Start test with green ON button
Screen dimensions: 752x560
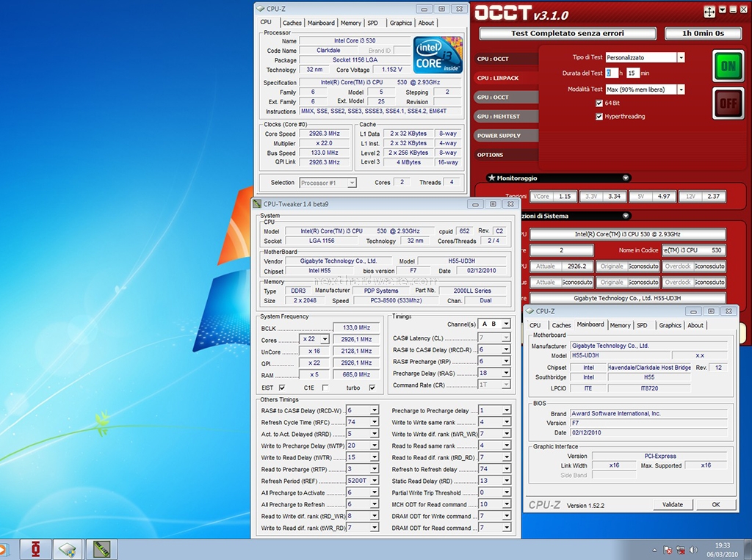click(x=728, y=66)
